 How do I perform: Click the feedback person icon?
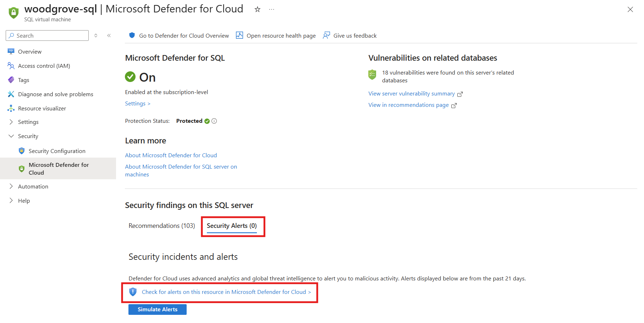(326, 35)
